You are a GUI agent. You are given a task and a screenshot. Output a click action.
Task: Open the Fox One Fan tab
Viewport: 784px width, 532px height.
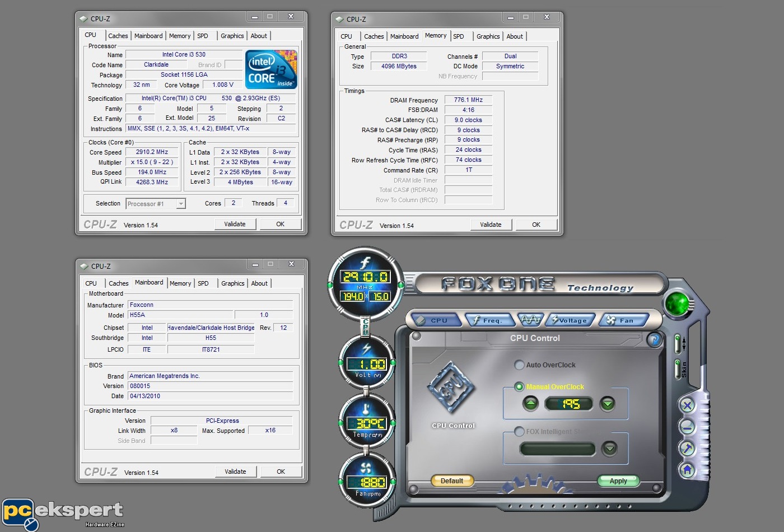[623, 320]
